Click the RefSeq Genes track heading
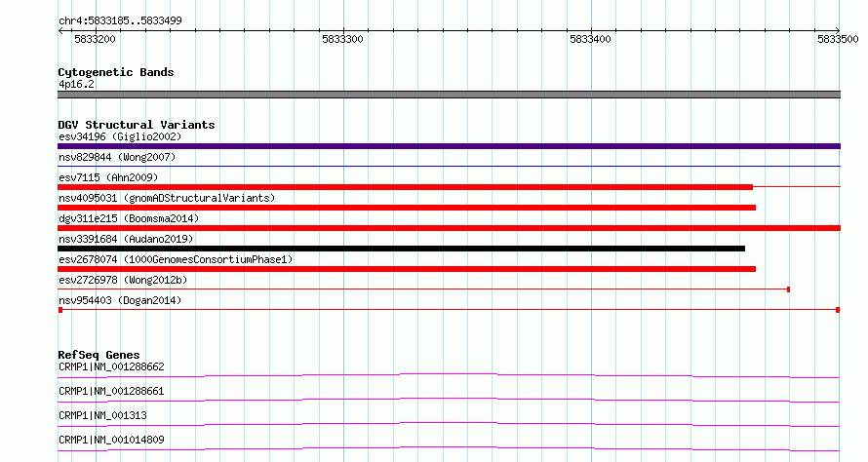The image size is (868, 462). 99,355
